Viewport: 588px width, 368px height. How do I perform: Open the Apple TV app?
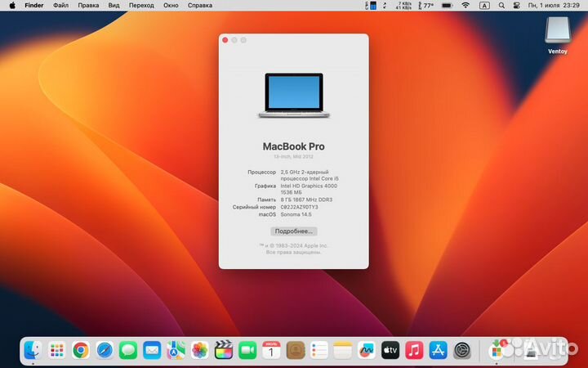tap(390, 350)
